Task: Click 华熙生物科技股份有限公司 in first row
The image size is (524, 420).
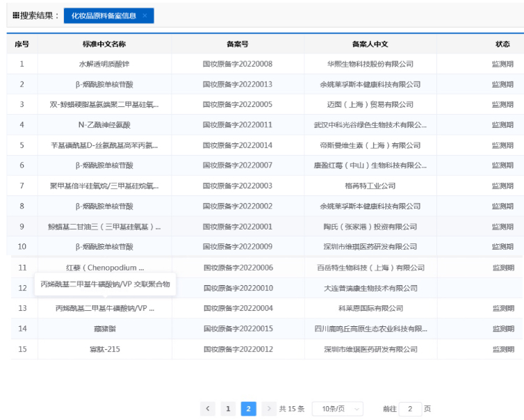Action: tap(370, 64)
